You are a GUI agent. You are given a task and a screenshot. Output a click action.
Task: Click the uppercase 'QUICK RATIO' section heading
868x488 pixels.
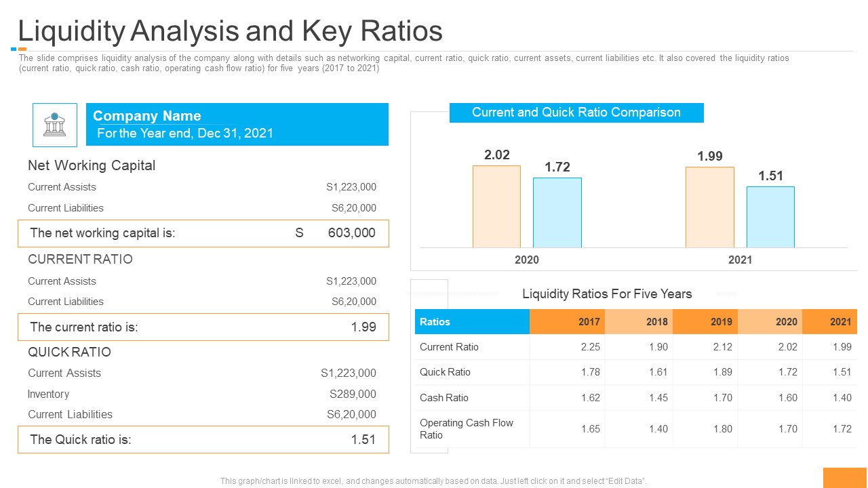point(69,352)
